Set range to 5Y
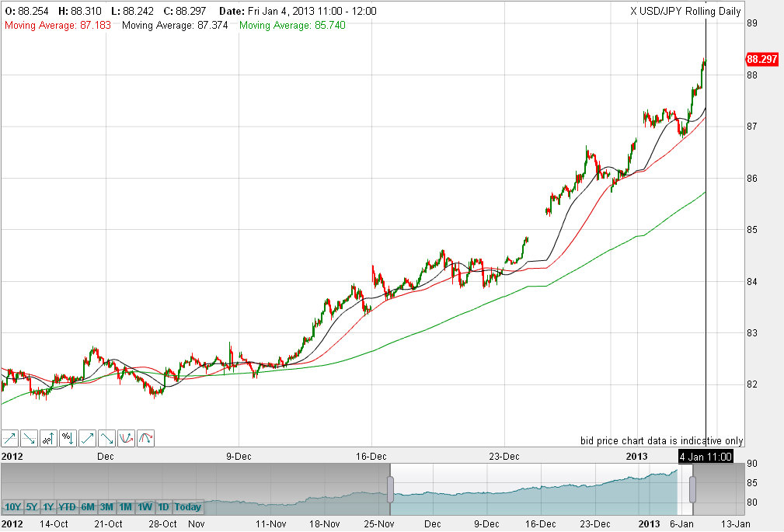 click(32, 507)
